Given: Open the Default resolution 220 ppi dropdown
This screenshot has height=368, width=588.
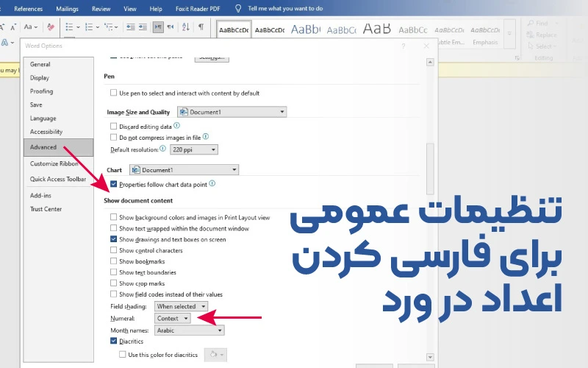Looking at the screenshot, I should click(194, 149).
